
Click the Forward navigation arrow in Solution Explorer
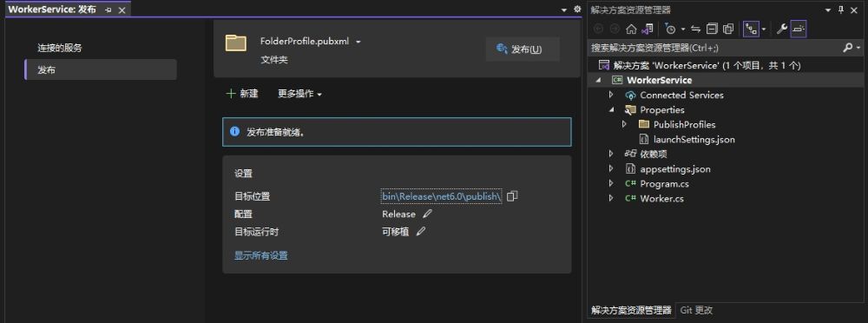(x=615, y=29)
